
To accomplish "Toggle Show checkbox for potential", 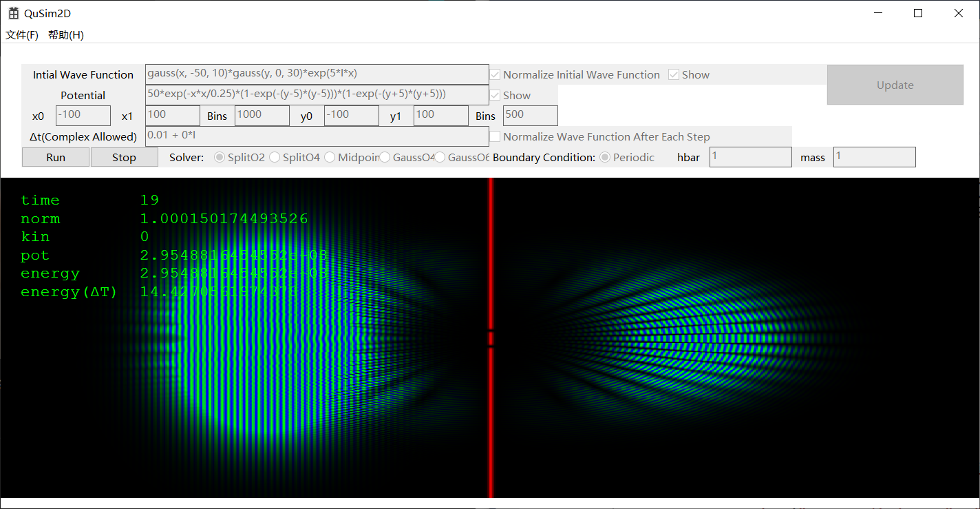I will [495, 95].
